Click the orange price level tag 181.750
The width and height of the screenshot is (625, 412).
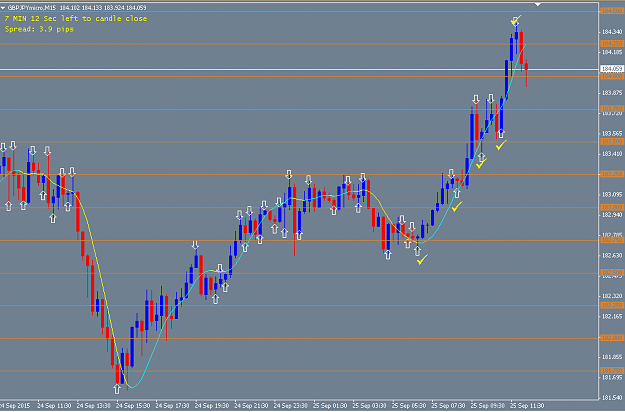point(612,371)
